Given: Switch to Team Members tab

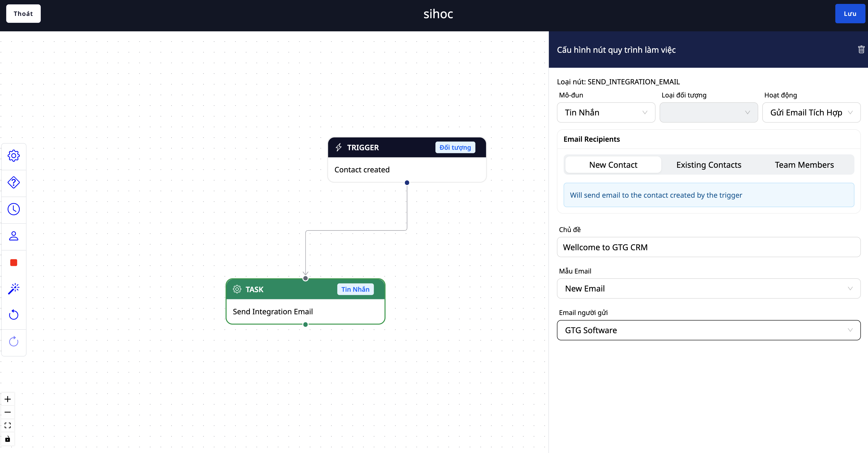Looking at the screenshot, I should [804, 165].
